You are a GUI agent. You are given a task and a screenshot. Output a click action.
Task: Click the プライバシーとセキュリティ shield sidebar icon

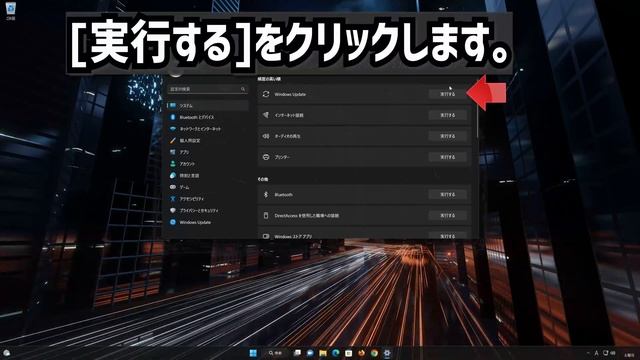pyautogui.click(x=173, y=211)
